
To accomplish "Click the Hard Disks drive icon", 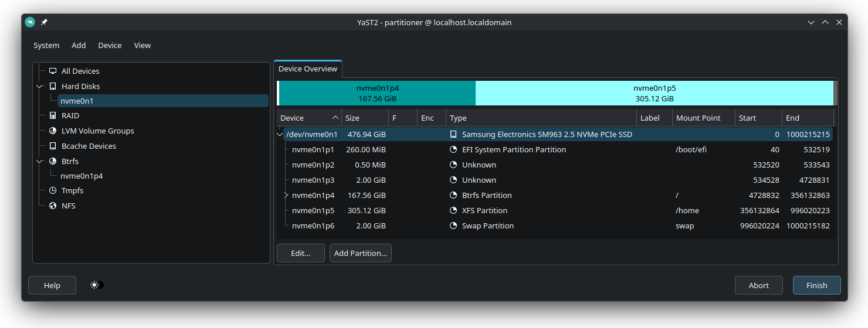I will click(53, 86).
